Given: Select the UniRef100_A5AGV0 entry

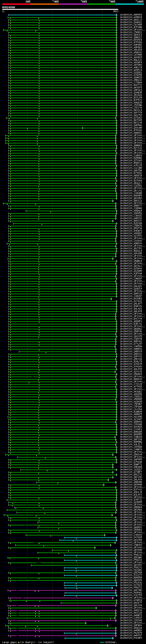Looking at the screenshot, I should click(x=131, y=52).
